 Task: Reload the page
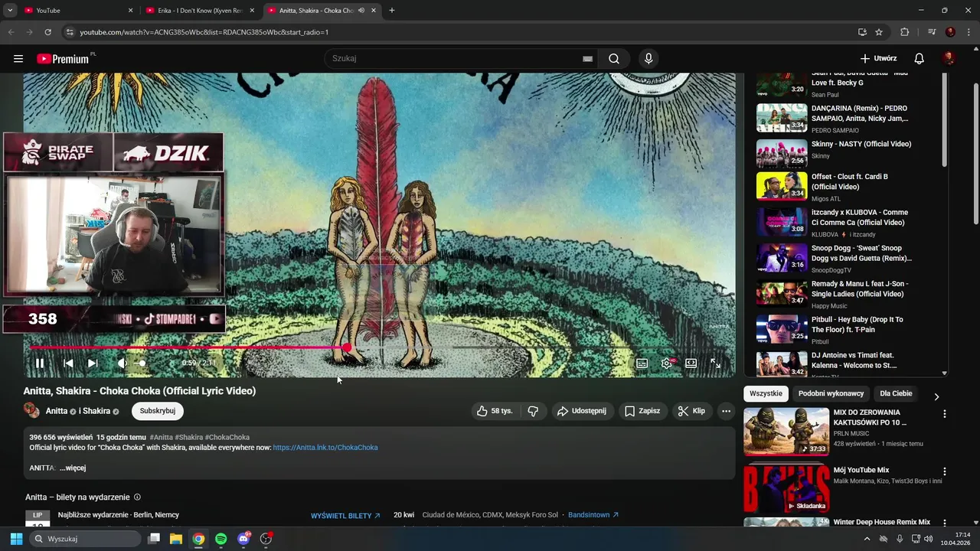click(x=47, y=32)
